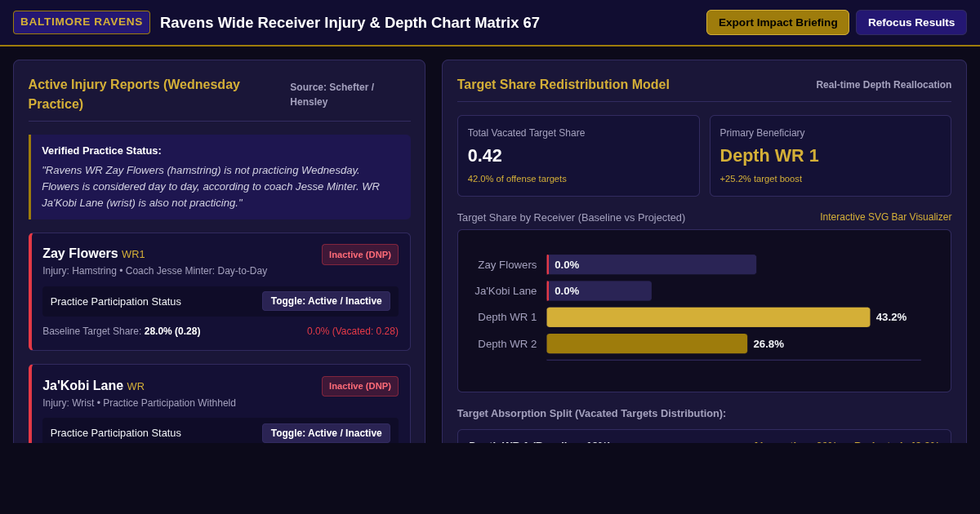Viewport: 980px width, 514px height.
Task: Click the Target Share Redistribution Model heading
Action: 563,85
